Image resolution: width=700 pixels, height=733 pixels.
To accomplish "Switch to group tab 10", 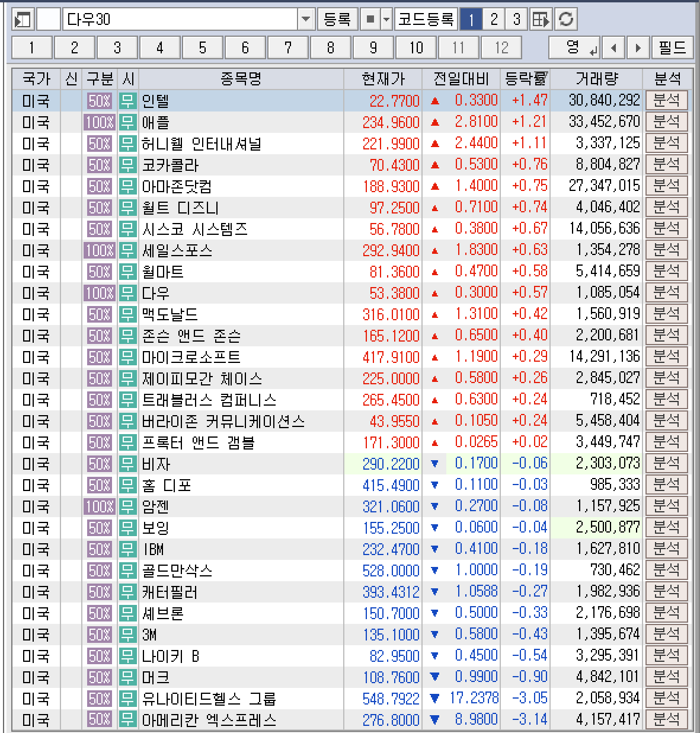I will pos(416,47).
